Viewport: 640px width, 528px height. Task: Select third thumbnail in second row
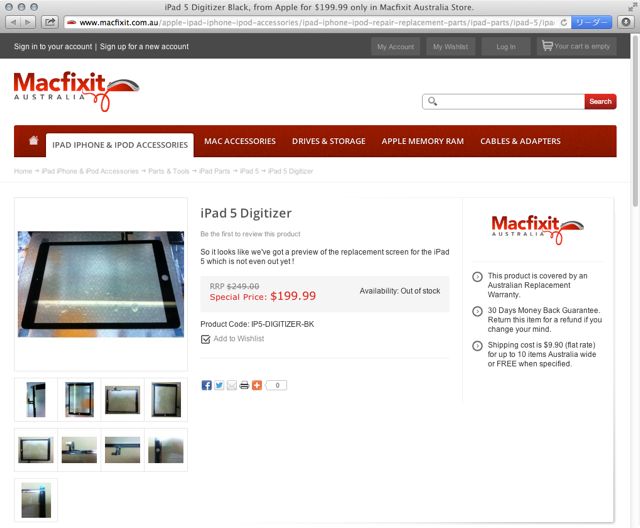122,450
